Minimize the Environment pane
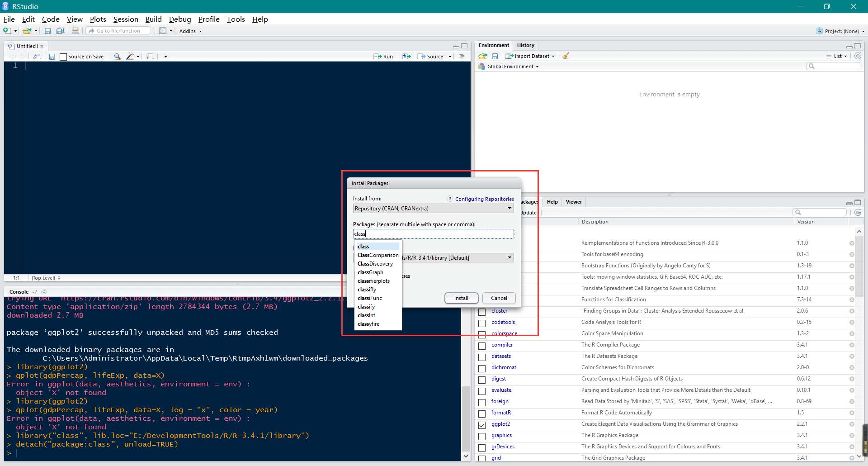The width and height of the screenshot is (868, 466). pos(849,46)
